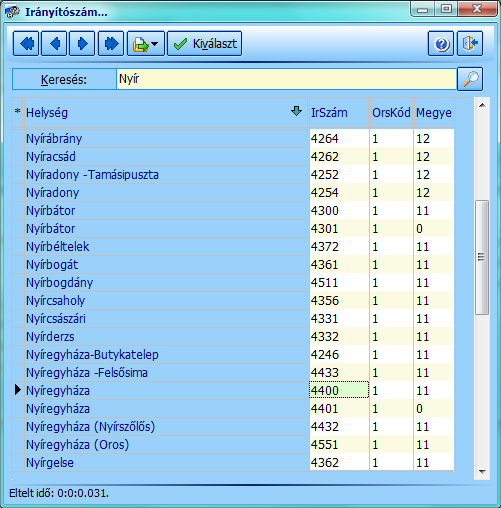Viewport: 501px width, 508px height.
Task: Open the help question mark icon
Action: [441, 44]
